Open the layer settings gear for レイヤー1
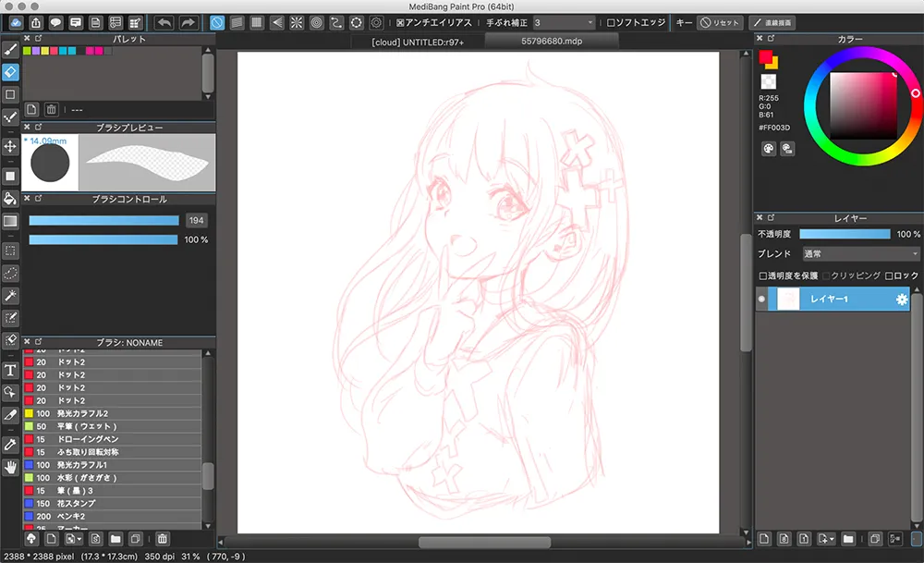The width and height of the screenshot is (924, 563). (x=902, y=300)
